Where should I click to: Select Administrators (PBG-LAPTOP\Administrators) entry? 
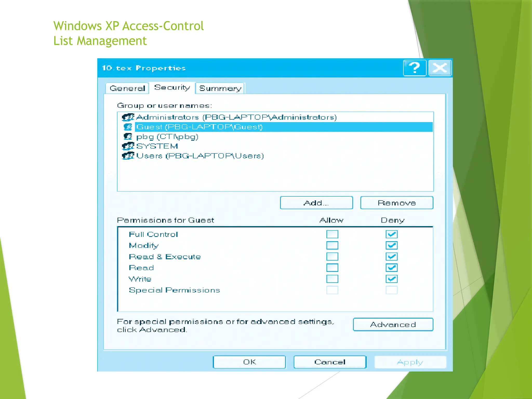coord(275,117)
